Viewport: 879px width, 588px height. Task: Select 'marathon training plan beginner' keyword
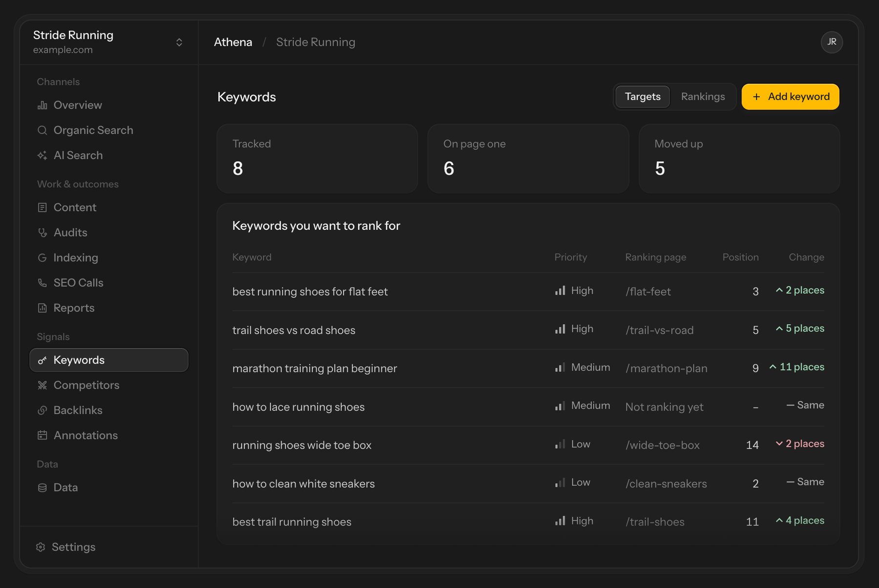pos(314,368)
